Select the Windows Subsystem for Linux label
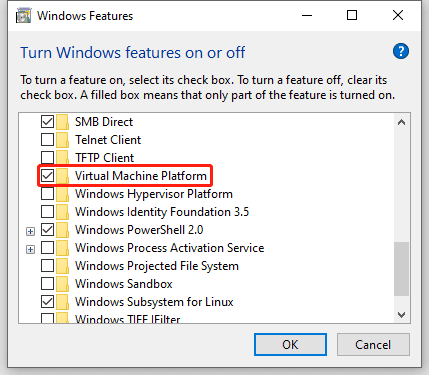Image resolution: width=429 pixels, height=375 pixels. pyautogui.click(x=154, y=302)
